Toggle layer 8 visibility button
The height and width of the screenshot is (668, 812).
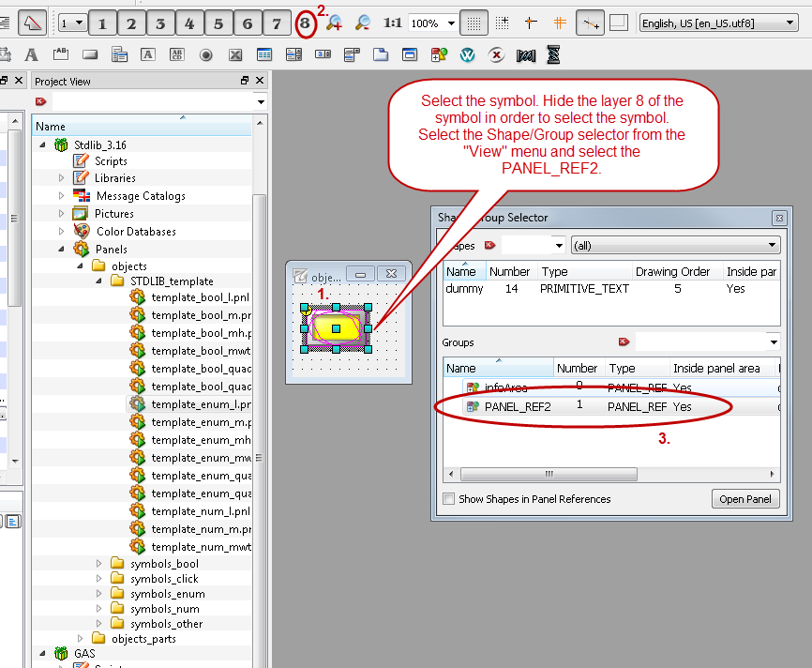(x=305, y=23)
